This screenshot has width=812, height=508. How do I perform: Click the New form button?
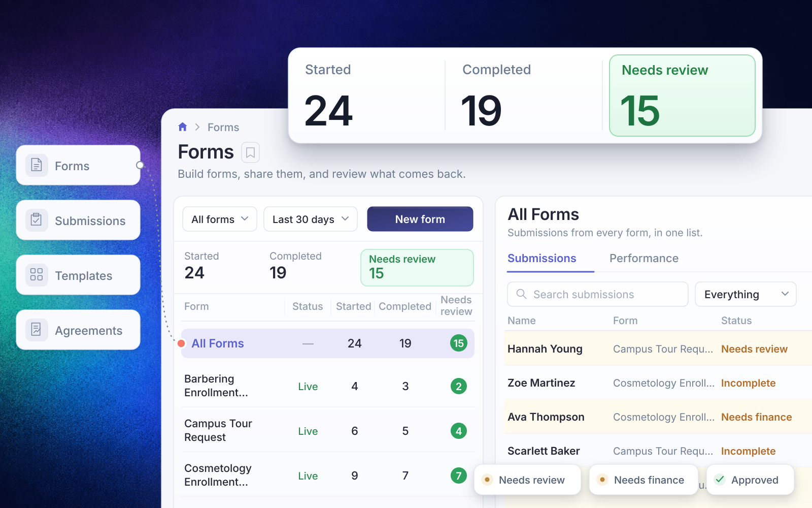pyautogui.click(x=420, y=219)
